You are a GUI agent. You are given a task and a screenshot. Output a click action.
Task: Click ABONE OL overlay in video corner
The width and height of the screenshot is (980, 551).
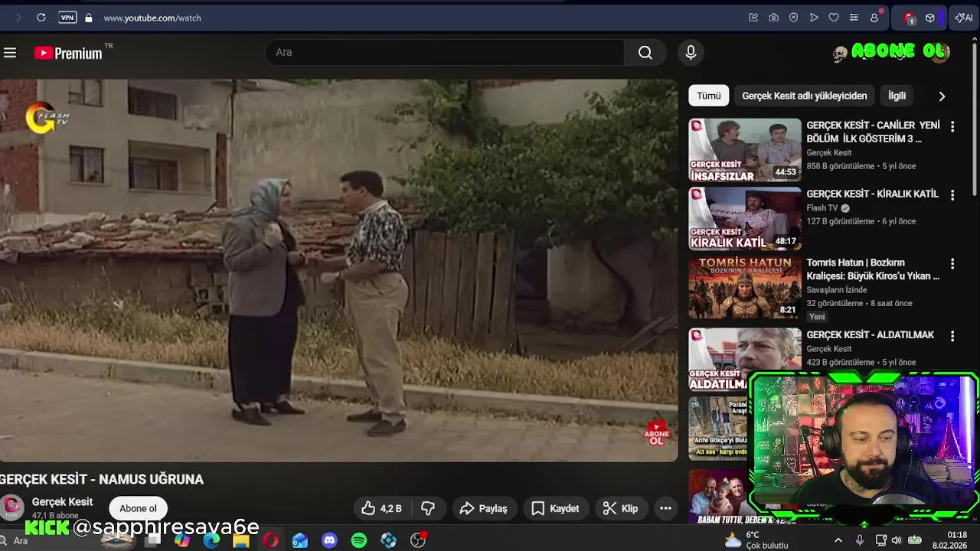click(656, 433)
